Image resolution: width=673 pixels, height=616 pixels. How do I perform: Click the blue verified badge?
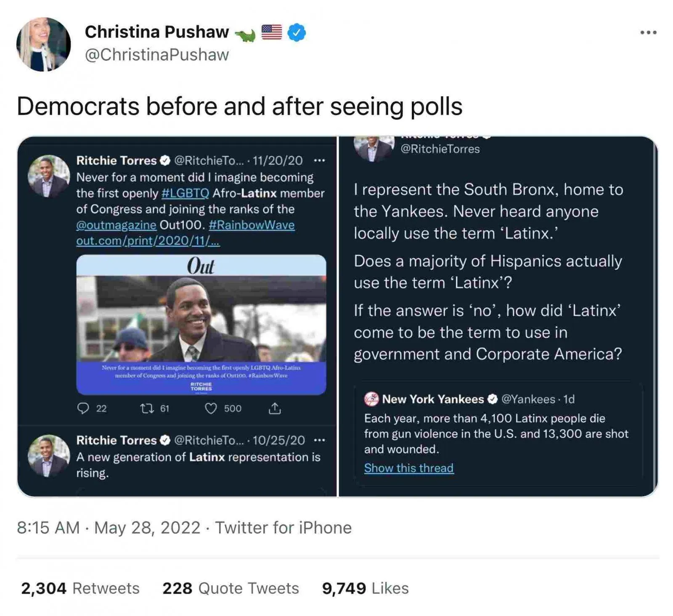pyautogui.click(x=297, y=32)
